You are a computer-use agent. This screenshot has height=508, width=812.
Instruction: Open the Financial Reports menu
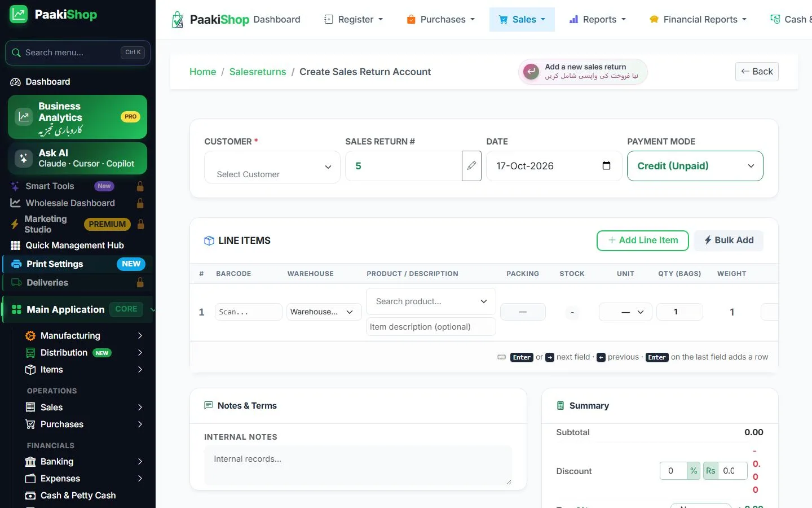point(698,20)
